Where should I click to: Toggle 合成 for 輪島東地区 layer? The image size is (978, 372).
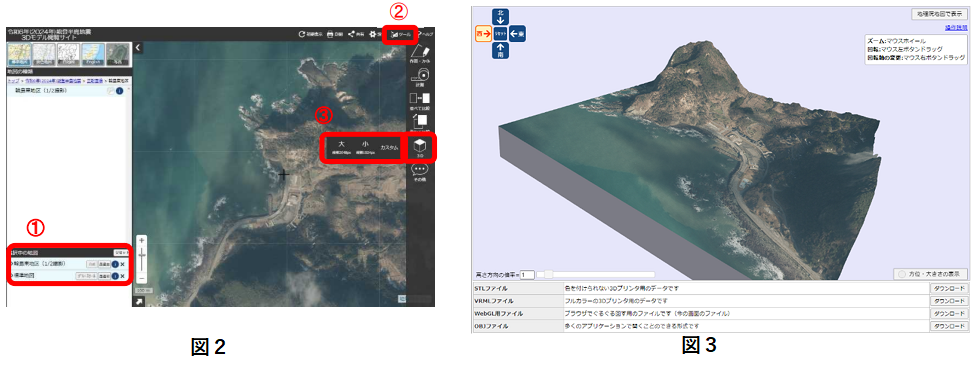92,264
